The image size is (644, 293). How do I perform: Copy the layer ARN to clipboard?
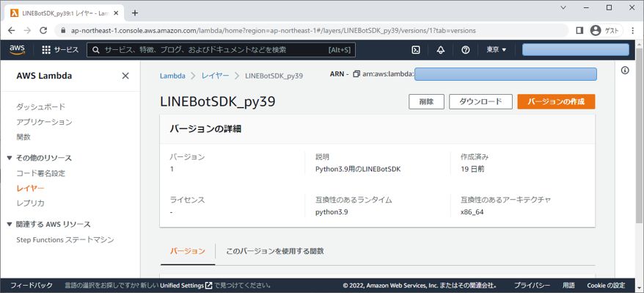(x=356, y=74)
